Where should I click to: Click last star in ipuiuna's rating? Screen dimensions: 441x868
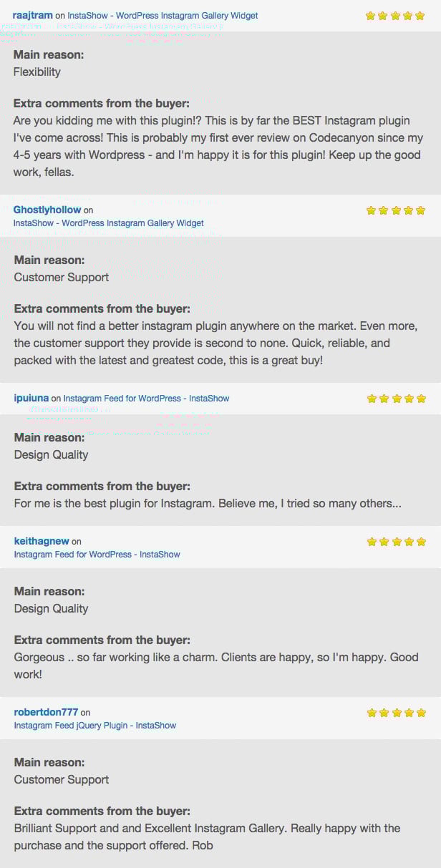point(421,399)
